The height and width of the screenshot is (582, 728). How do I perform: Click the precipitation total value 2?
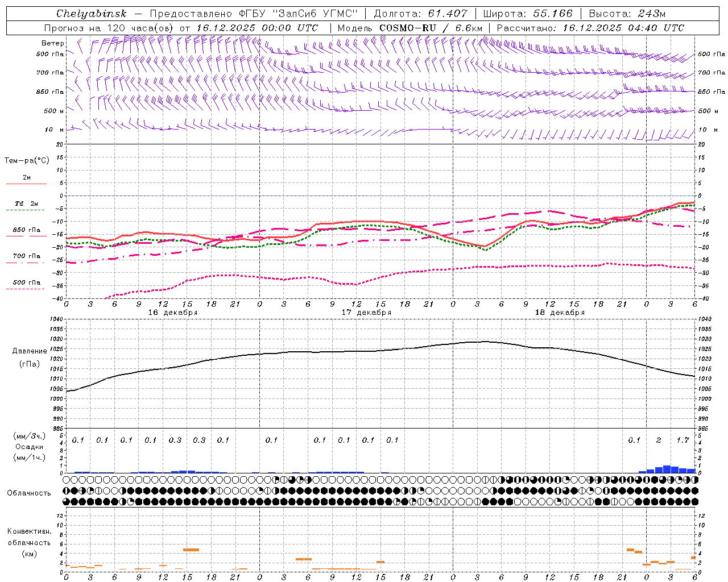coord(659,440)
